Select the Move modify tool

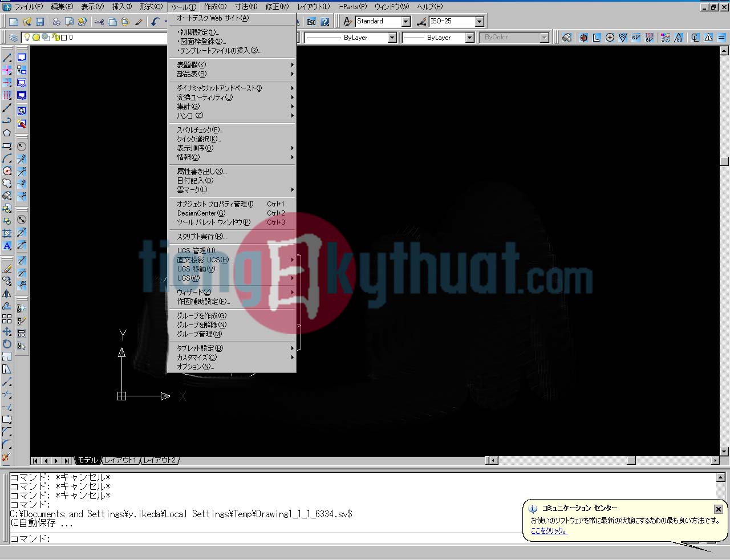7,331
